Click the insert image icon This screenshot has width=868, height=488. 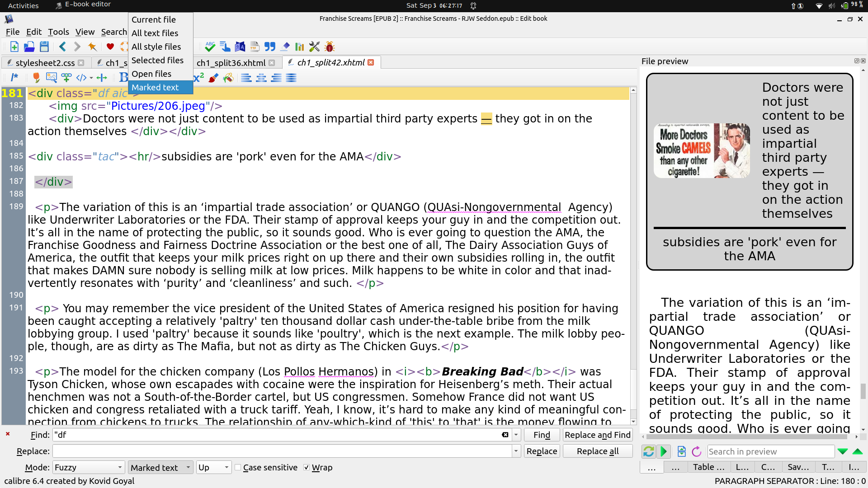(52, 78)
